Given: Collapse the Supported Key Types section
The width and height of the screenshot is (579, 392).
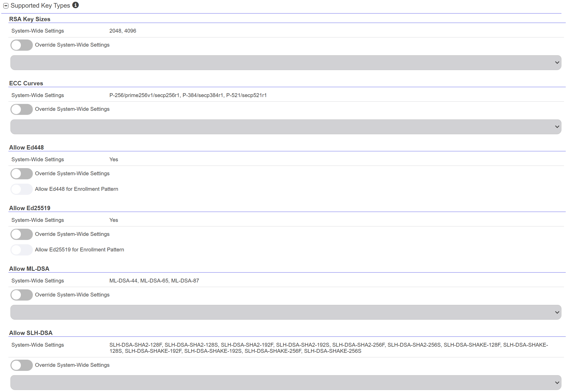Looking at the screenshot, I should pyautogui.click(x=6, y=6).
